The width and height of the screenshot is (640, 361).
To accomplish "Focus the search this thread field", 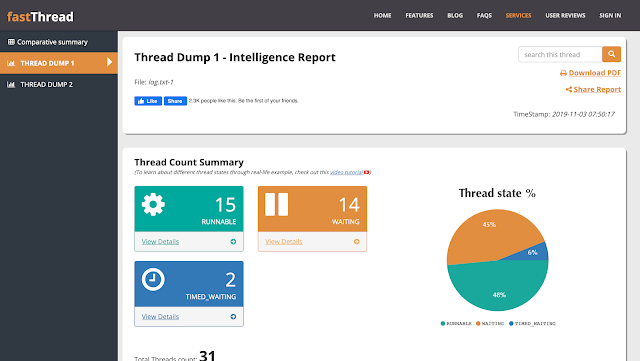I will (x=560, y=54).
